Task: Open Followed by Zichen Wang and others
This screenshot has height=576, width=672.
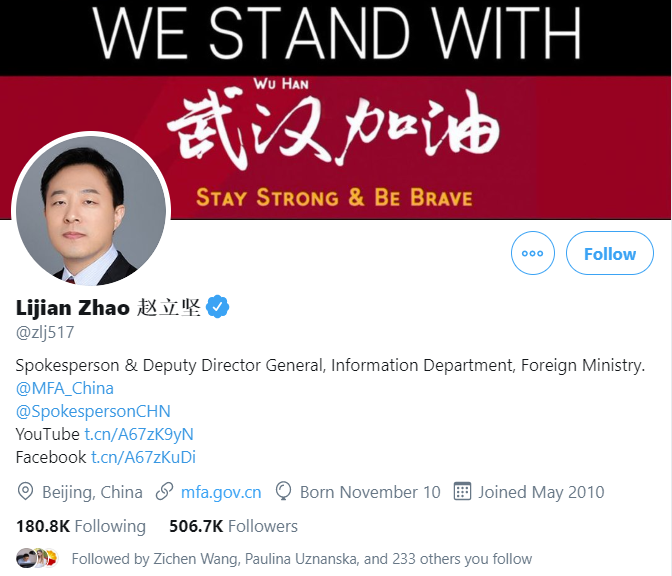Action: click(x=302, y=559)
